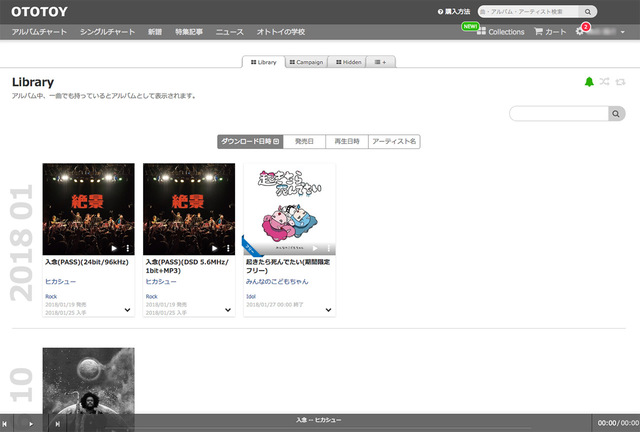Click now playing 入念 -- ヒカシュー title
This screenshot has height=432, width=640.
coord(319,420)
